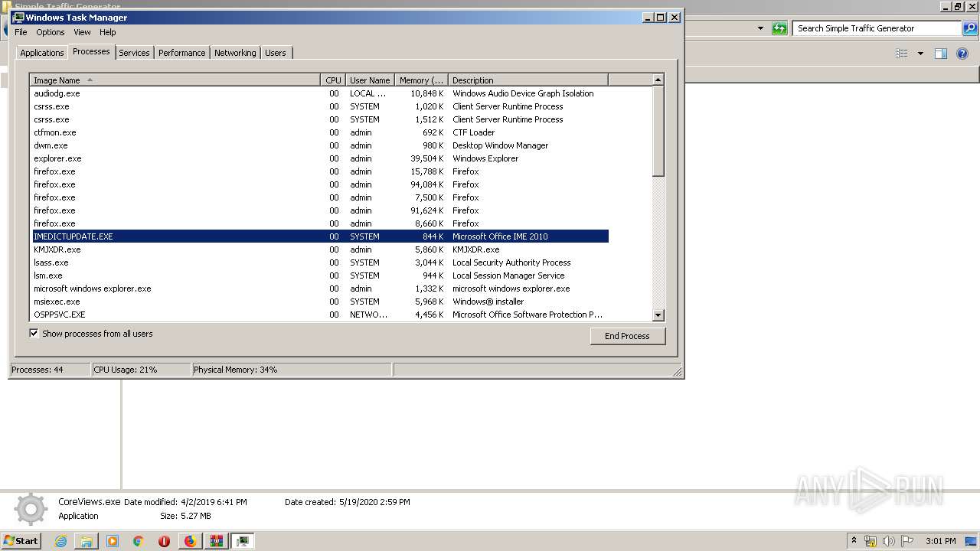Viewport: 980px width, 551px height.
Task: Select the IMEDICTUPDATE.EXE process row
Action: [320, 236]
